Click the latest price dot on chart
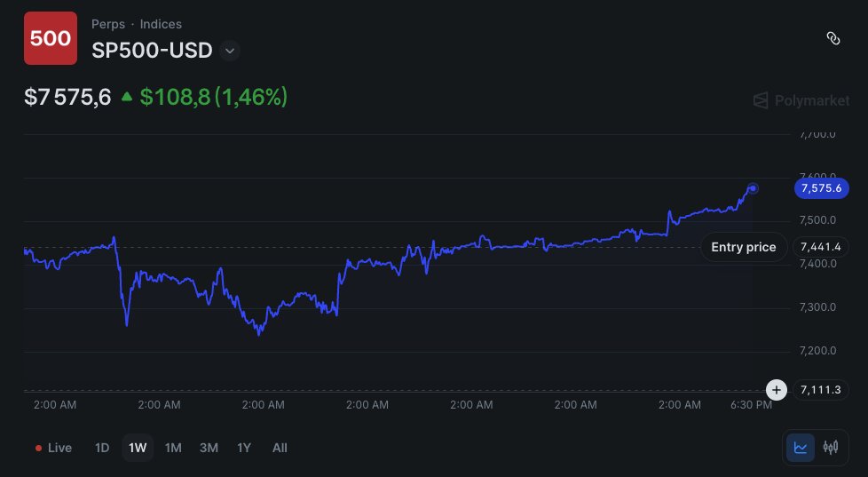 [x=753, y=189]
